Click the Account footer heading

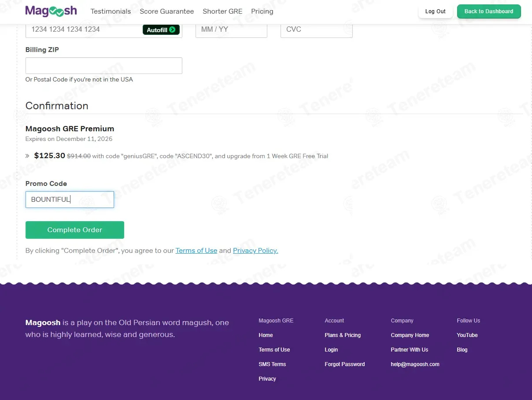pyautogui.click(x=334, y=321)
